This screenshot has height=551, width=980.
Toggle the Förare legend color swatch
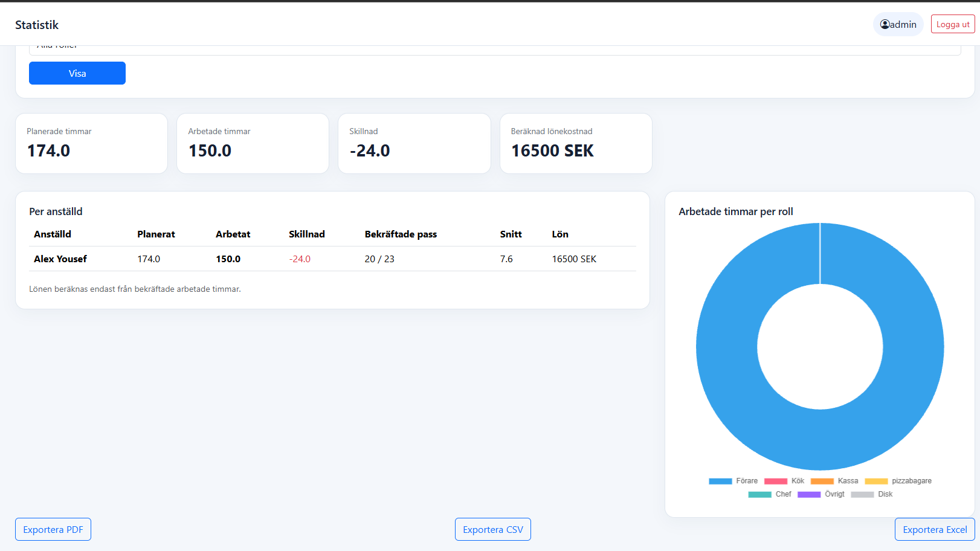coord(720,482)
